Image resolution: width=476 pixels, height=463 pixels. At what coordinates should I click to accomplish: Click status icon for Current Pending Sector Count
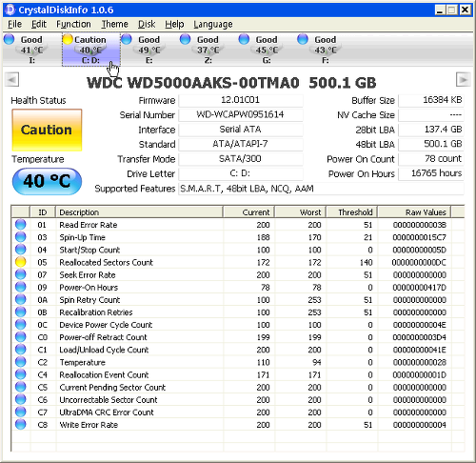[21, 387]
